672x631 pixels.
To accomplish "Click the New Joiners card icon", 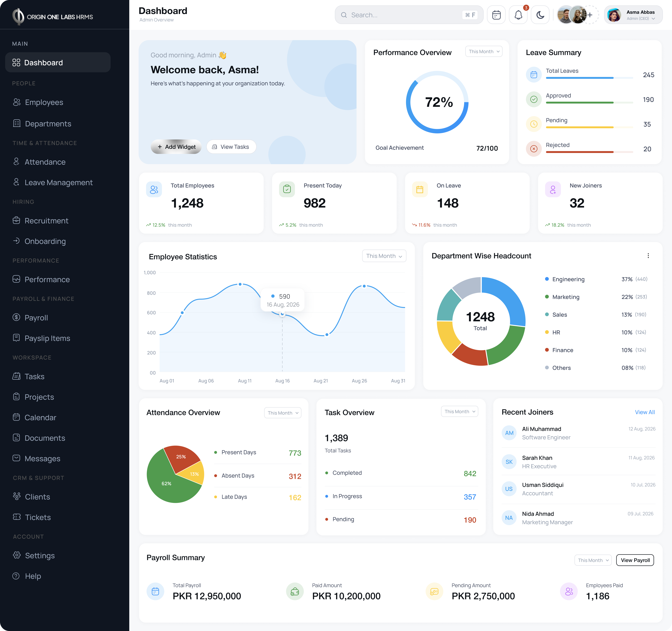I will pos(553,189).
